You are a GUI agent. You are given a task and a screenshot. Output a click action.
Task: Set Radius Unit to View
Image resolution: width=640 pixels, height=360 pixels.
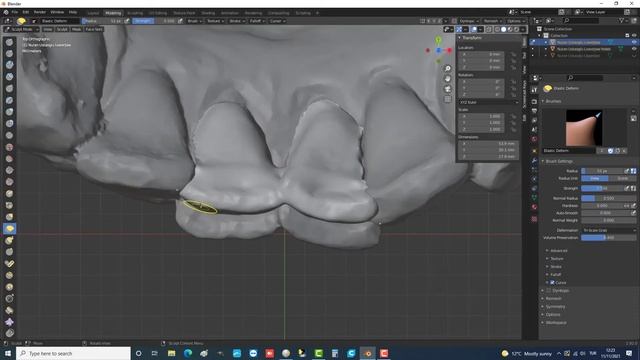click(595, 178)
